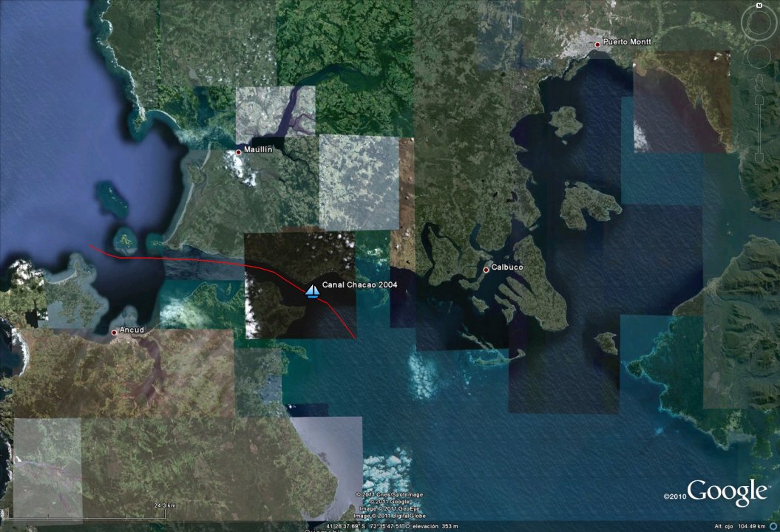Viewport: 780px width, 532px height.
Task: Click the Street View pegman icon
Action: coord(759,83)
